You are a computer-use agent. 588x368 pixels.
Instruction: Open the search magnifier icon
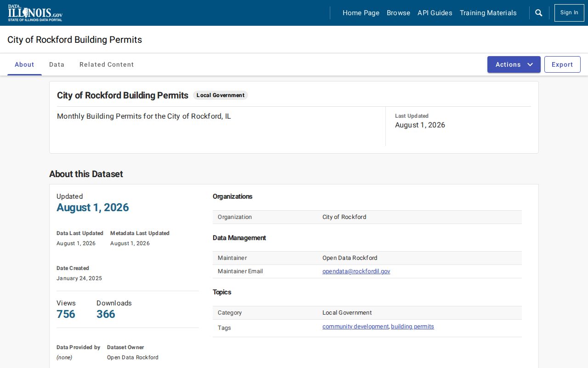coord(539,13)
